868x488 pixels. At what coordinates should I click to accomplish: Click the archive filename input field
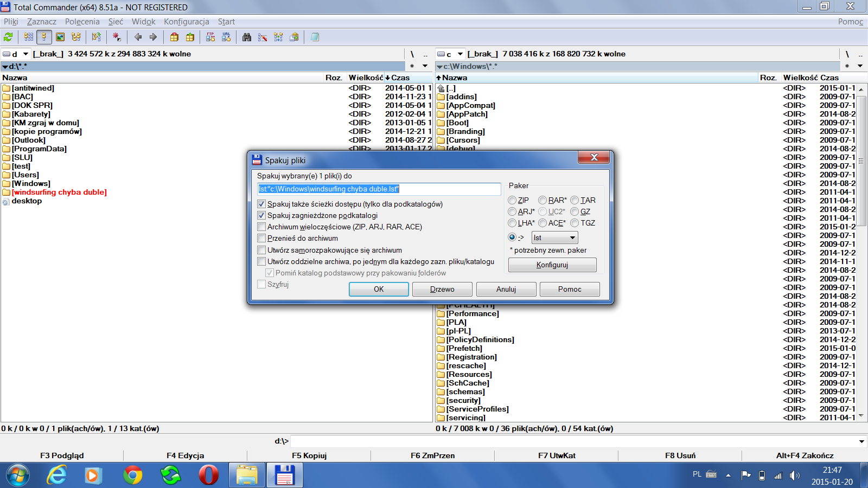coord(379,189)
